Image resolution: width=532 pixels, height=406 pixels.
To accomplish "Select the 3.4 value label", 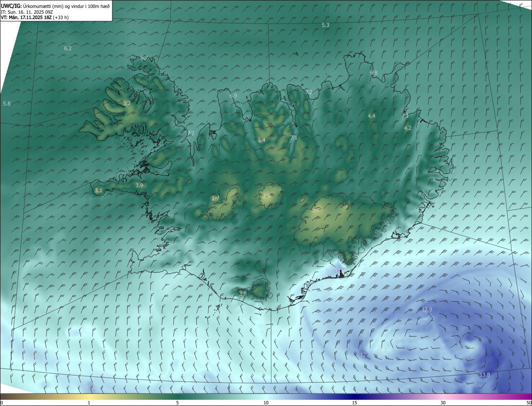I will pyautogui.click(x=261, y=140).
